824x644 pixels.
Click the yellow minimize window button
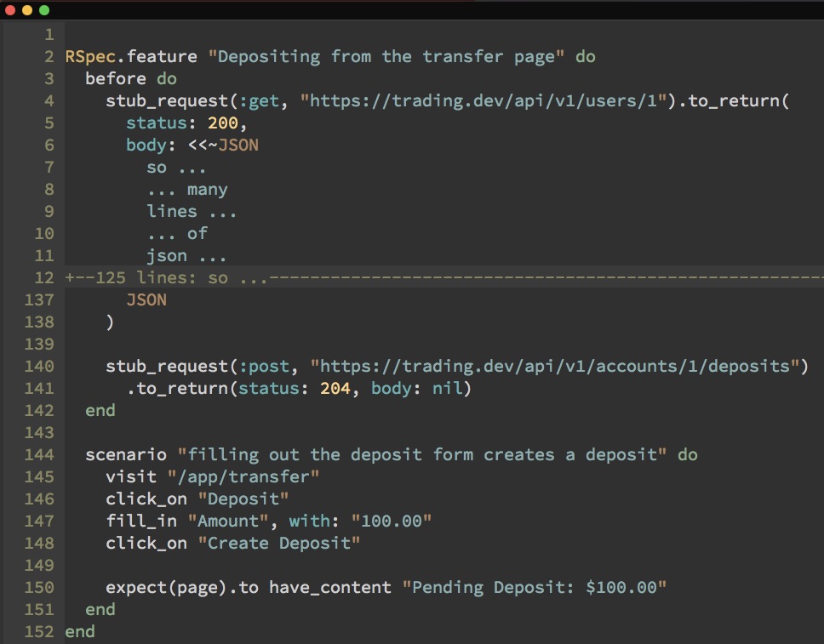pyautogui.click(x=27, y=10)
